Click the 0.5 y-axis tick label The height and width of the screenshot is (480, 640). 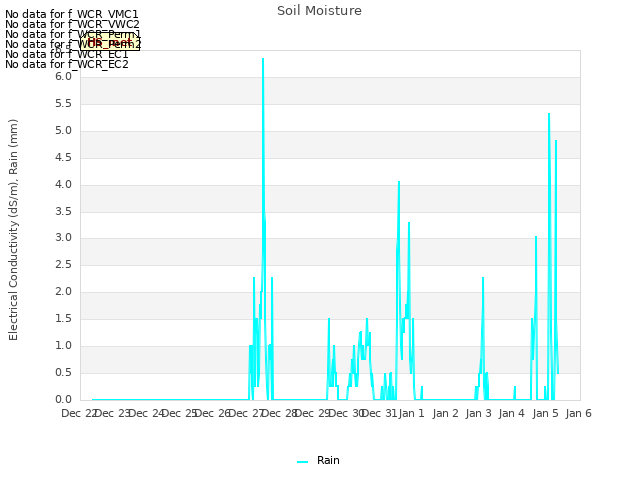pyautogui.click(x=63, y=372)
